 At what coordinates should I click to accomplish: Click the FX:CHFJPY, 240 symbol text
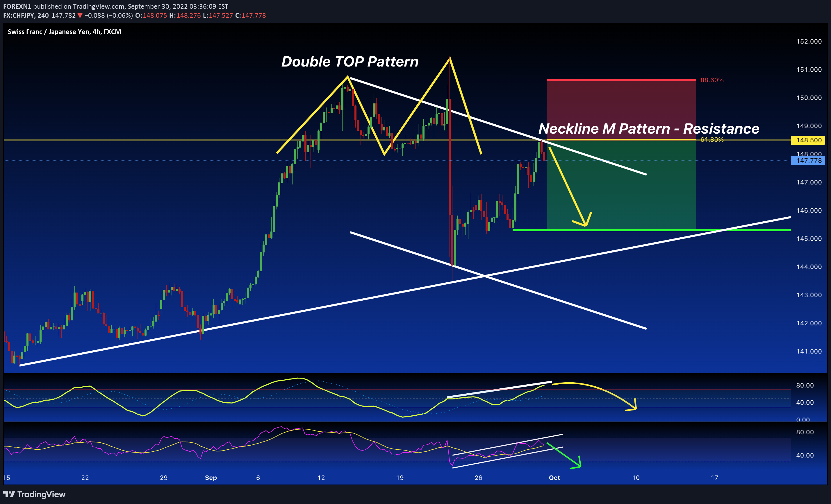pyautogui.click(x=26, y=15)
